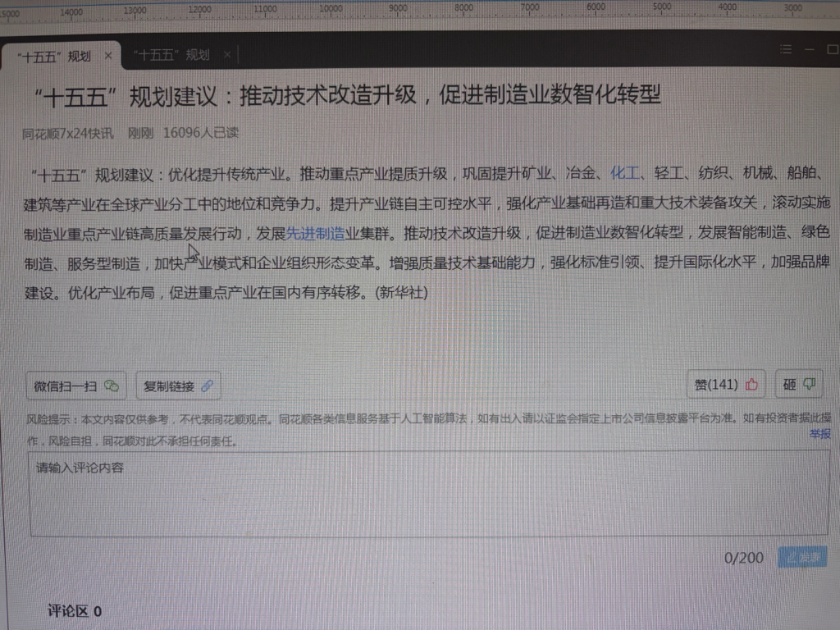The width and height of the screenshot is (840, 630).
Task: Open the 先进制造 keyword link
Action: pyautogui.click(x=315, y=233)
